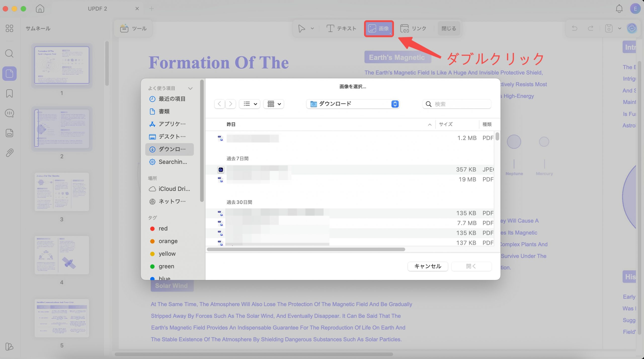644x359 pixels.
Task: Open the layers icon at sidebar bottom
Action: point(9,346)
